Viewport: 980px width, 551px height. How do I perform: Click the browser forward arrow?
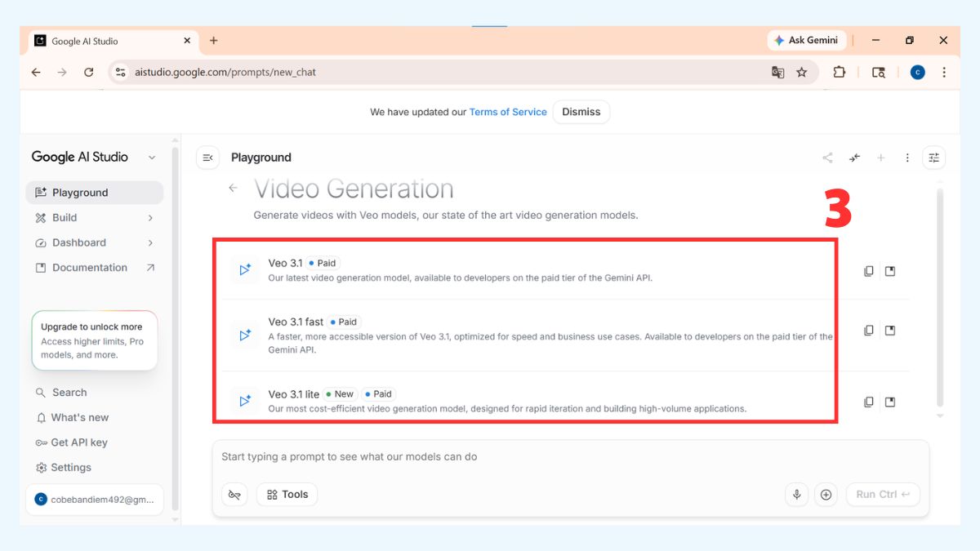point(62,72)
